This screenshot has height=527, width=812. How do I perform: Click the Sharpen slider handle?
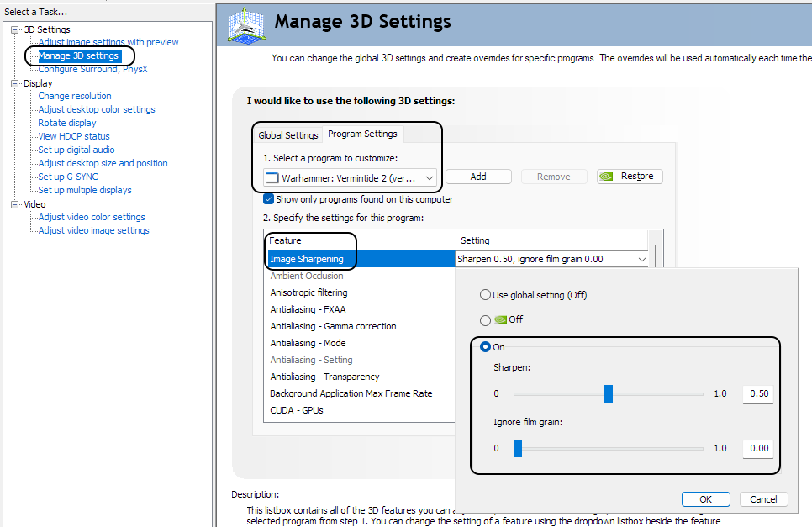pos(609,393)
